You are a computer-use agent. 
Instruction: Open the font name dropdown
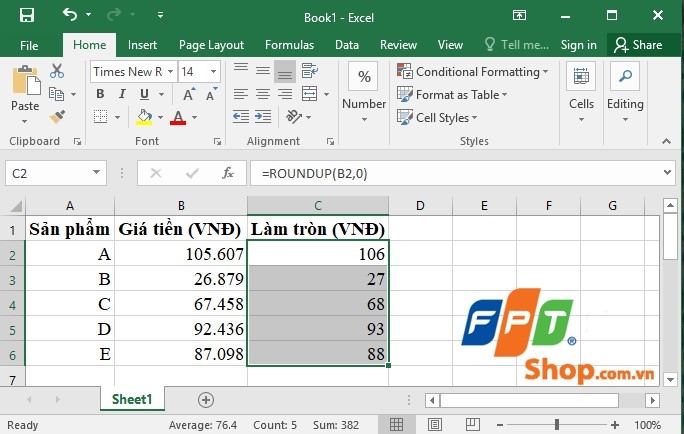pos(171,72)
